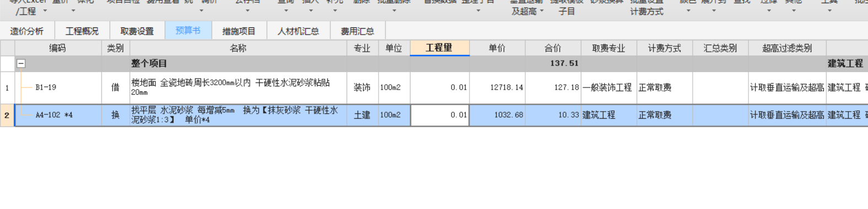
Task: Click the 找平层 水泥砂浆 name cell
Action: [238, 116]
